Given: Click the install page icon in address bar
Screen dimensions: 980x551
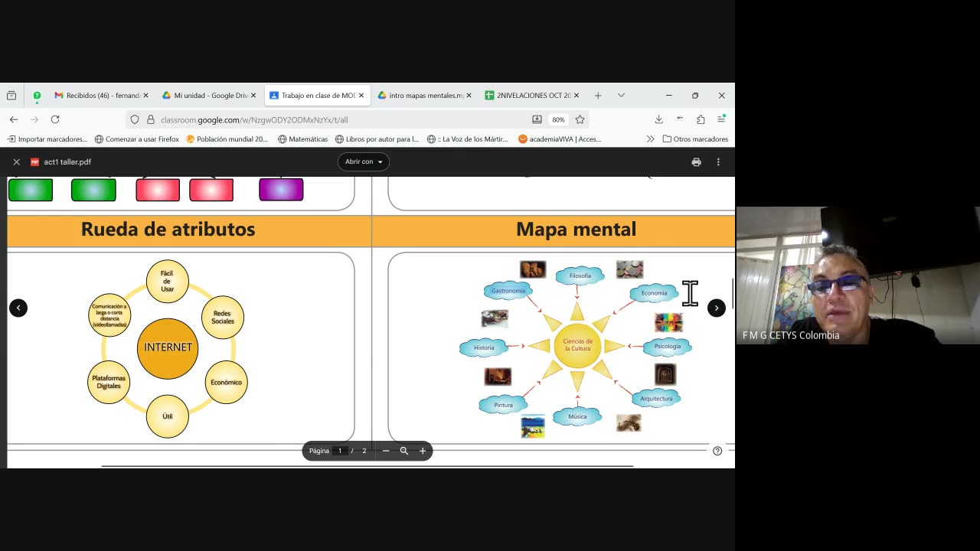Looking at the screenshot, I should coord(537,119).
